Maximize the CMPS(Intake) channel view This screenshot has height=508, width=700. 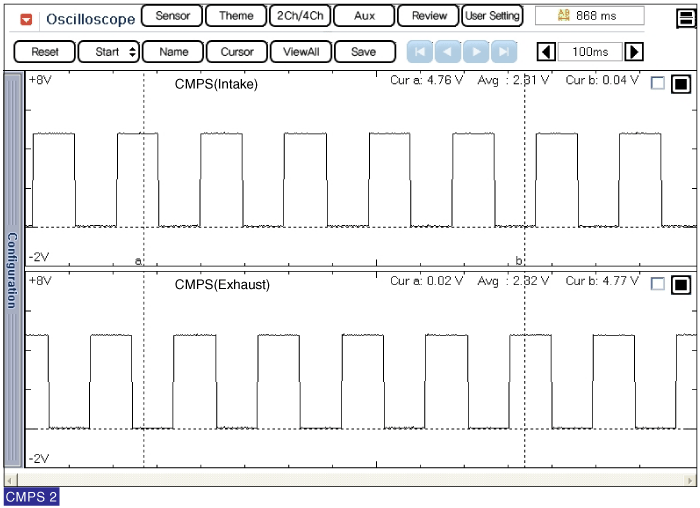[x=680, y=84]
